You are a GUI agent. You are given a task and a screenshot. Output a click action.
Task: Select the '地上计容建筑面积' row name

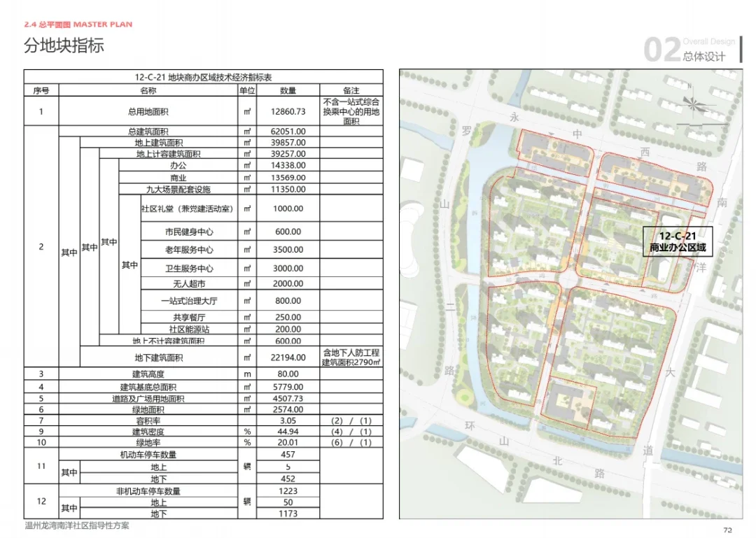(168, 154)
